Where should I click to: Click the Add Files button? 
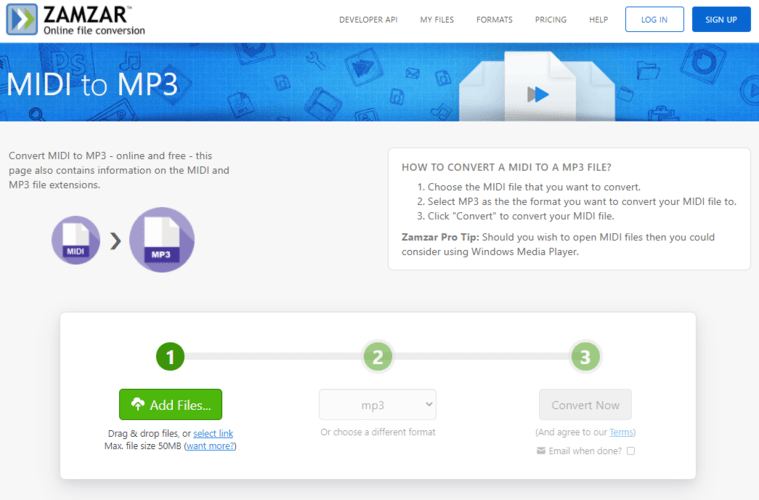[170, 405]
